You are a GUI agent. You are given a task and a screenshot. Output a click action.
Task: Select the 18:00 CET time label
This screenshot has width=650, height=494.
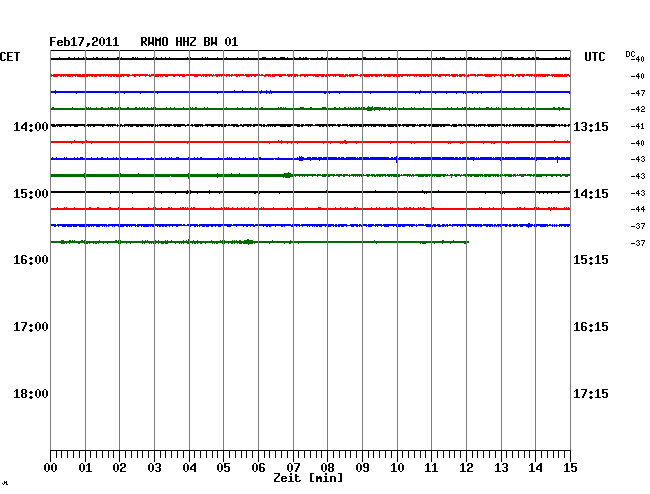[31, 394]
